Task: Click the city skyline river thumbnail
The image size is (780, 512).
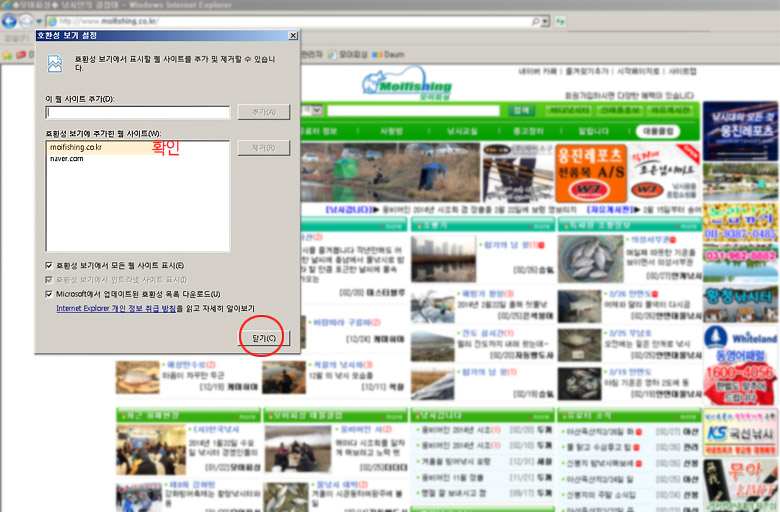Action: (x=443, y=259)
